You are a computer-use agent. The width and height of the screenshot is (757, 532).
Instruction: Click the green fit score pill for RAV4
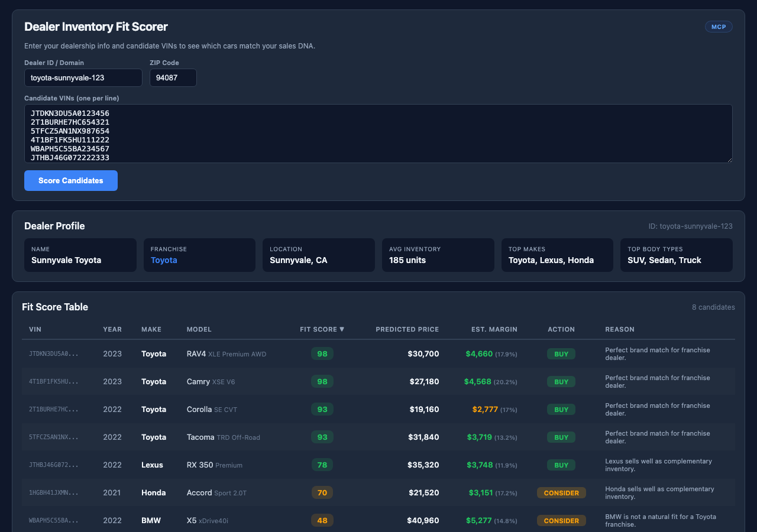click(x=322, y=353)
